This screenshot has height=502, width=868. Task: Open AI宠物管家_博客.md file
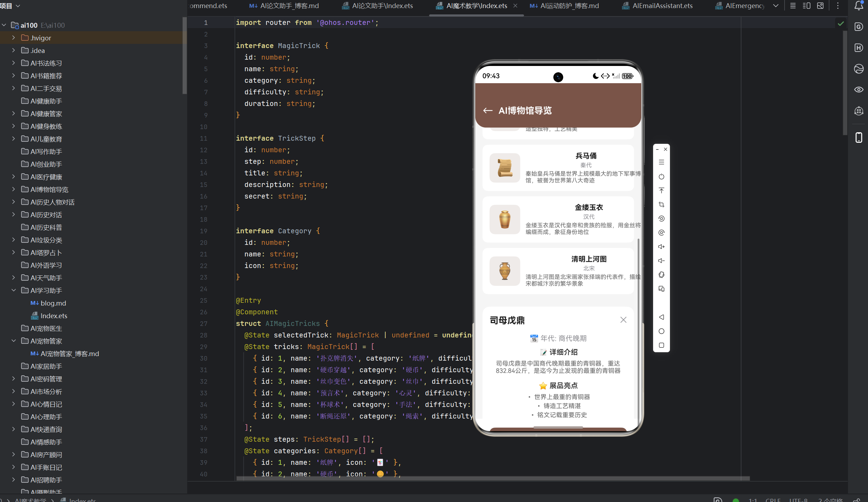coord(65,354)
